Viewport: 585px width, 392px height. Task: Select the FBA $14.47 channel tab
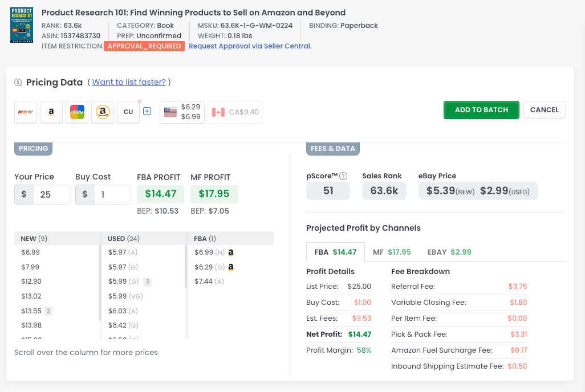click(x=335, y=252)
